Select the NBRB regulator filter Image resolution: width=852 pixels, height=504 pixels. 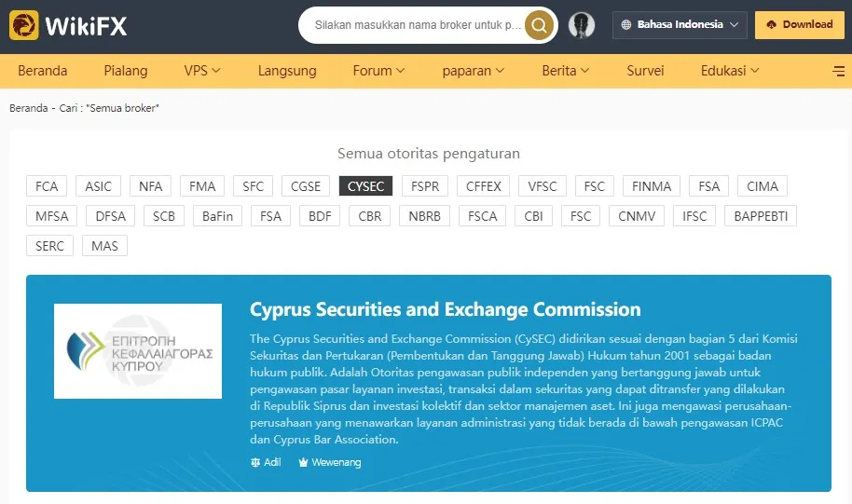(x=424, y=216)
